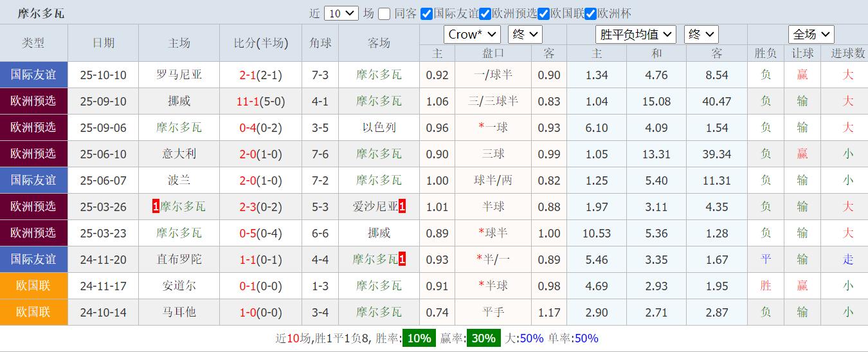Open the match count dropdown showing 10
This screenshot has width=868, height=352.
click(x=341, y=14)
